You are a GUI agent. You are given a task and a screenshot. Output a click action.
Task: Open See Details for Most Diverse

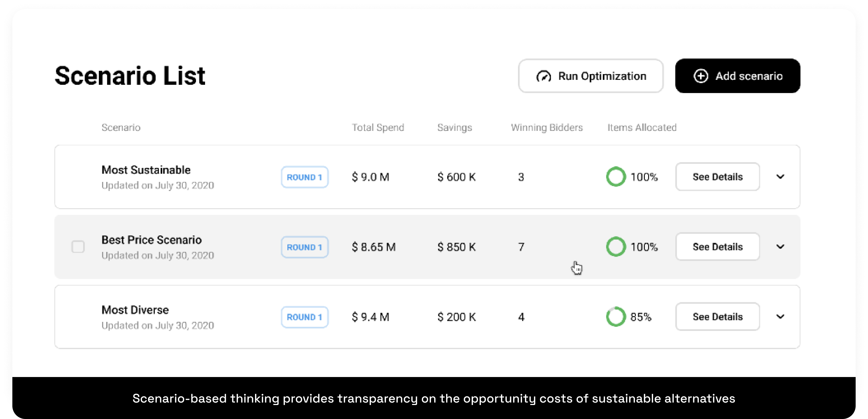pyautogui.click(x=717, y=317)
